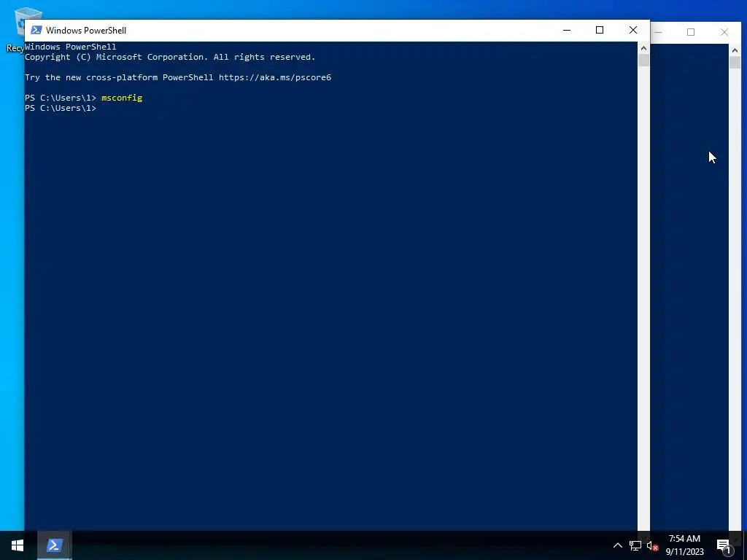Click the yellow msconfig command text
The image size is (747, 560).
coord(122,98)
